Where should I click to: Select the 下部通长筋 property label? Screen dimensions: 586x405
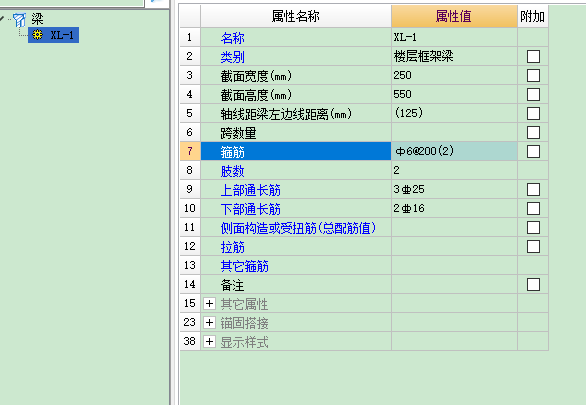(x=250, y=209)
